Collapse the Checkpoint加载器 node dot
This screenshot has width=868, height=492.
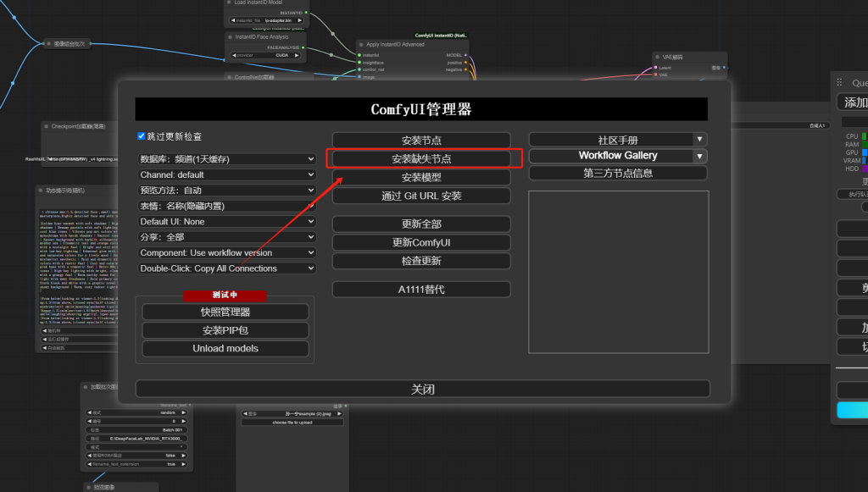pyautogui.click(x=47, y=126)
